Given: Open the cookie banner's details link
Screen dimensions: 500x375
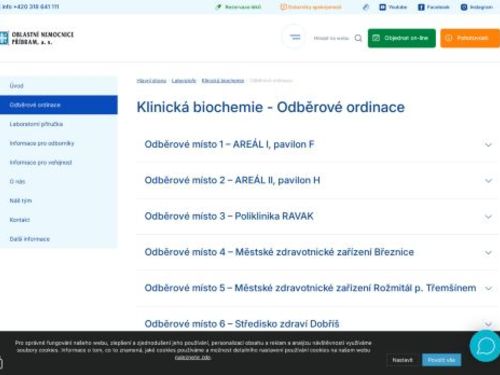Looking at the screenshot, I should point(193,357).
